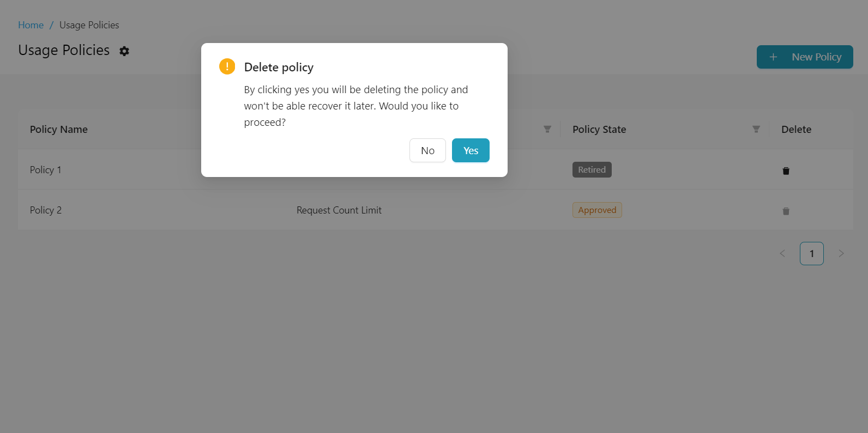
Task: Open the Policy Name column filter
Action: (547, 129)
